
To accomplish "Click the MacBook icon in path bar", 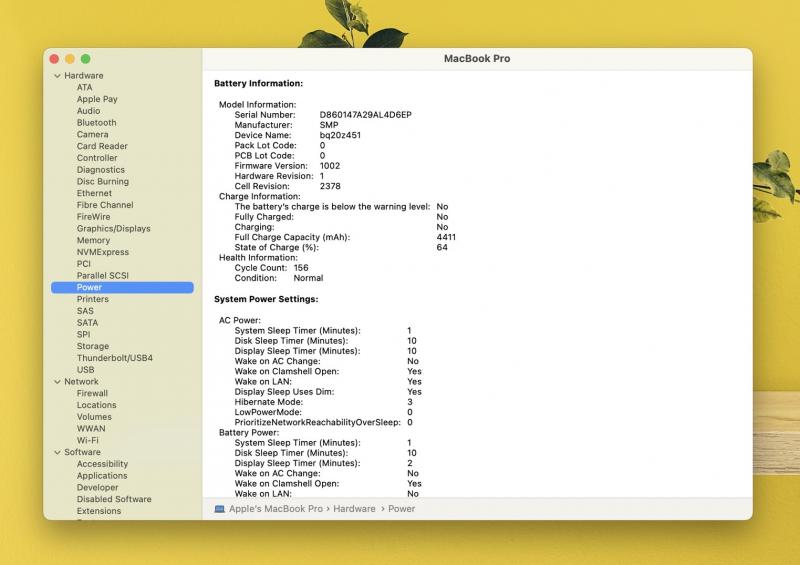I will (220, 509).
